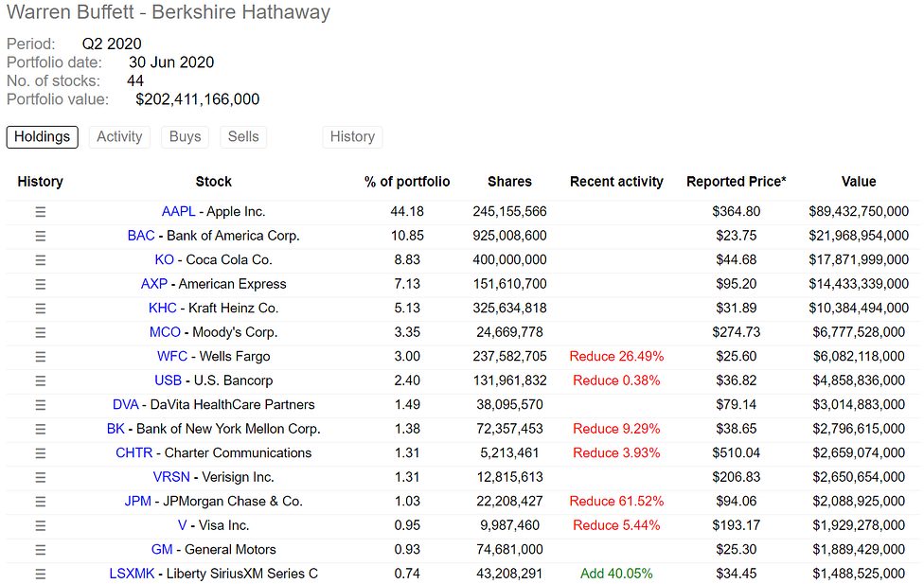This screenshot has width=924, height=584.
Task: Click the 'Warren Buffett - Berkshire Hathaway' title
Action: point(169,12)
